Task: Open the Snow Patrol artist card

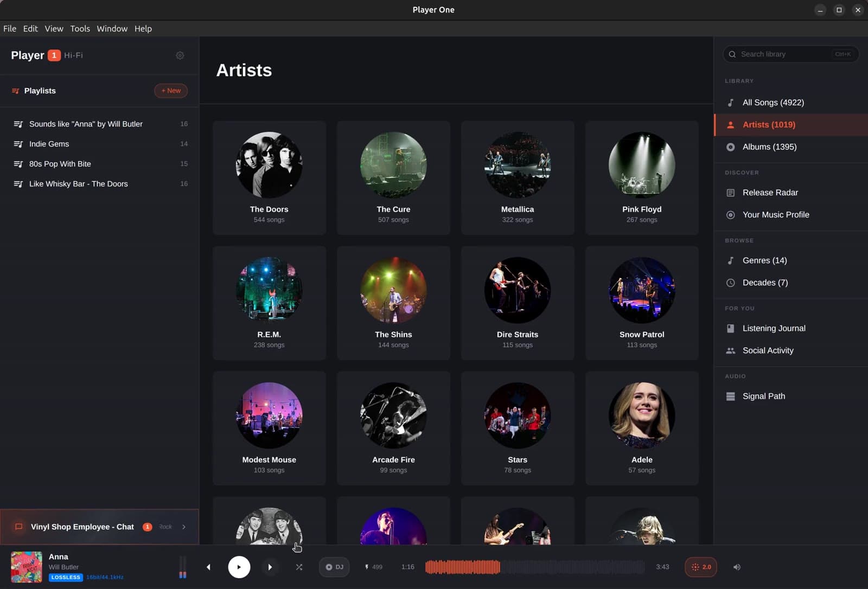Action: click(x=642, y=303)
